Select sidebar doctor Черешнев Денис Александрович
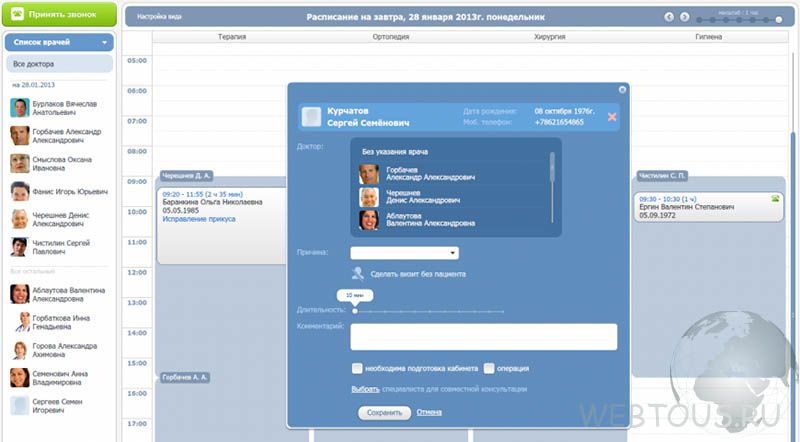 60,219
